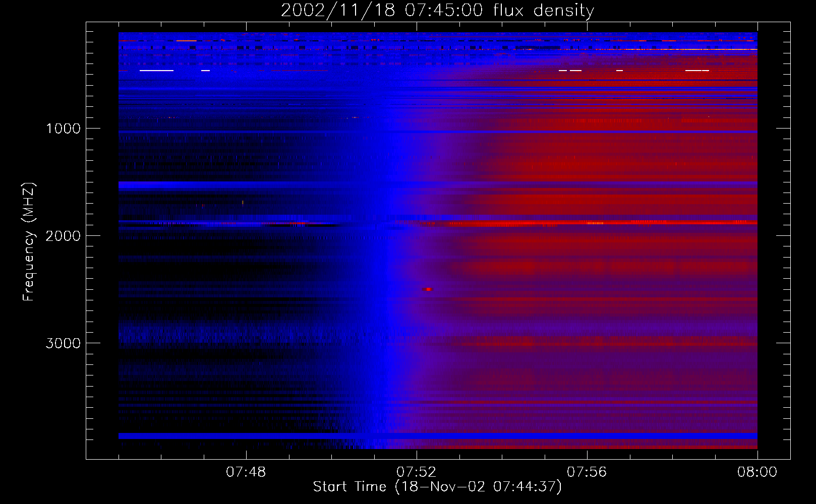Click the 3000 frequency tick label
The width and height of the screenshot is (816, 504).
click(x=64, y=343)
